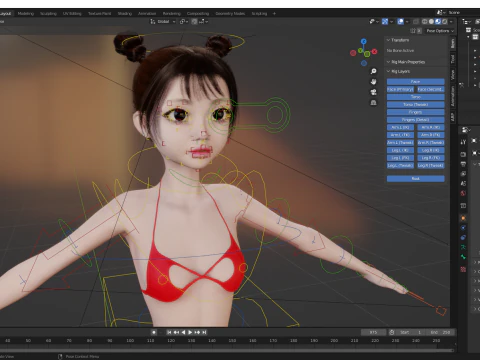The width and height of the screenshot is (480, 360).
Task: Select solid viewport shading
Action: tap(431, 21)
